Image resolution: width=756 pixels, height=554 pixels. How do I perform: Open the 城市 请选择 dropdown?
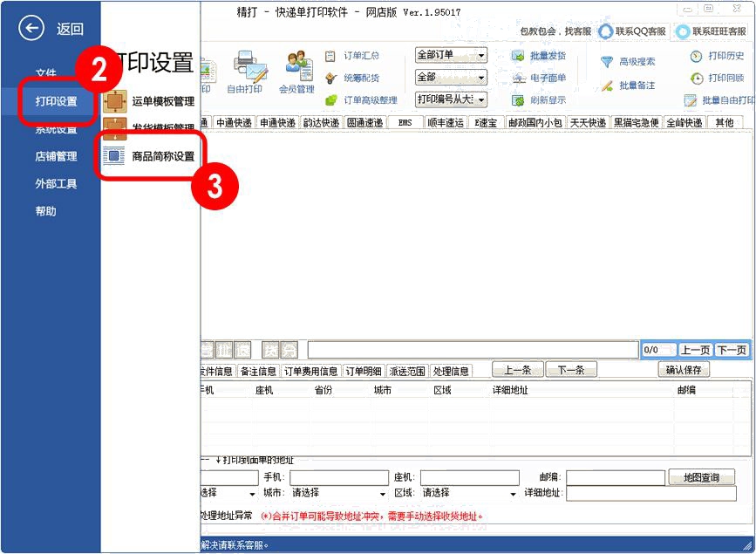point(338,493)
